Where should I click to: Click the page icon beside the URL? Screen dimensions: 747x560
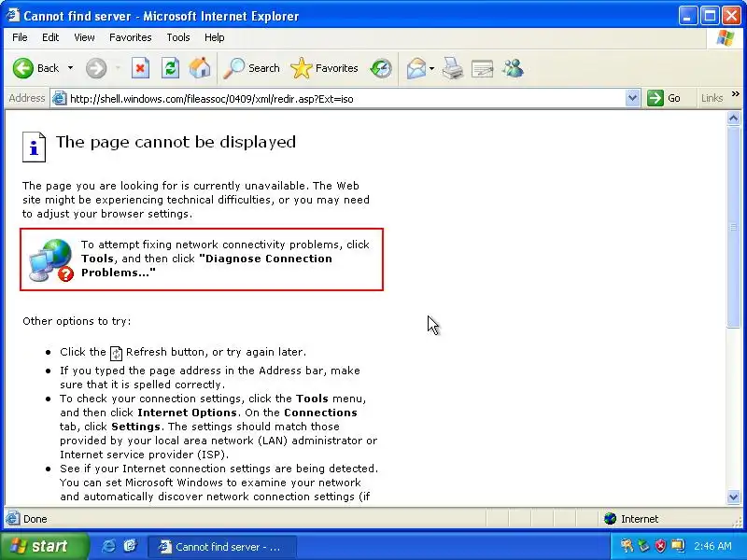pyautogui.click(x=59, y=99)
